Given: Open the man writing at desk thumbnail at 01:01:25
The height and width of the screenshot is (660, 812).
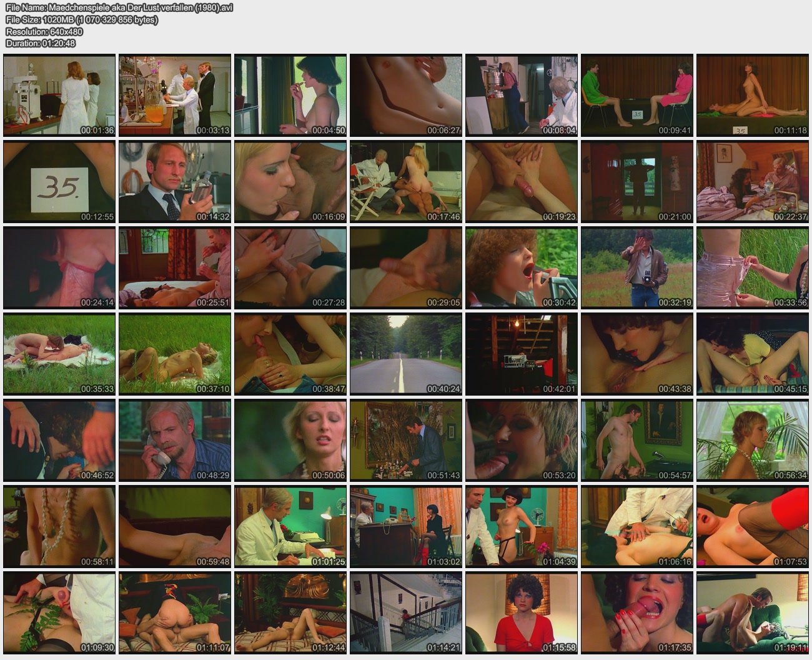Looking at the screenshot, I should [x=290, y=526].
